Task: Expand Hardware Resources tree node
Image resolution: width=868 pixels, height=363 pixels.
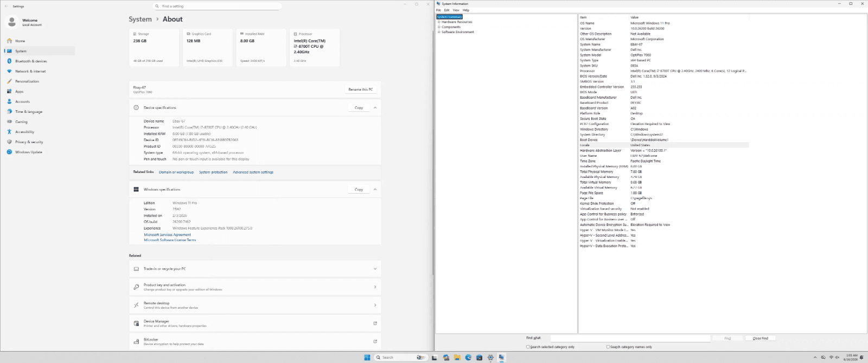Action: (x=439, y=22)
